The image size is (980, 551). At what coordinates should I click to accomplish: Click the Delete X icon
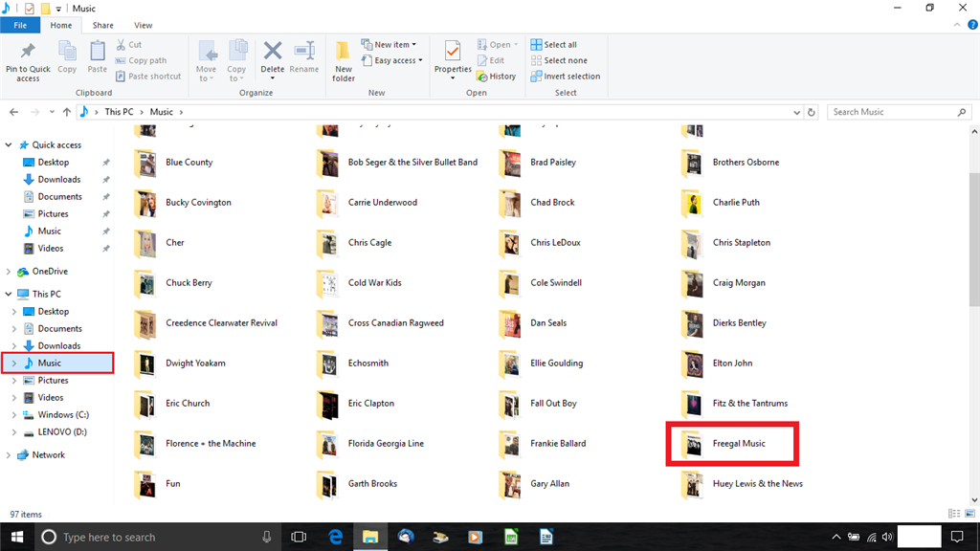[273, 52]
